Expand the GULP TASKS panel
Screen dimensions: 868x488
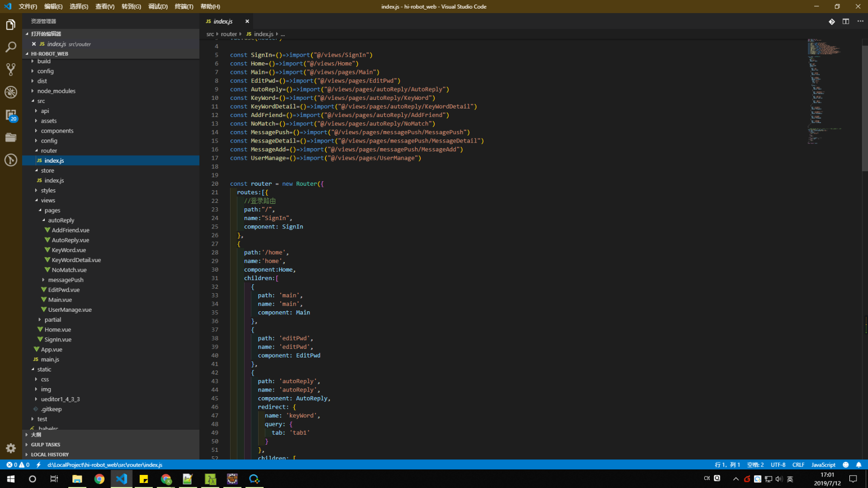coord(111,444)
